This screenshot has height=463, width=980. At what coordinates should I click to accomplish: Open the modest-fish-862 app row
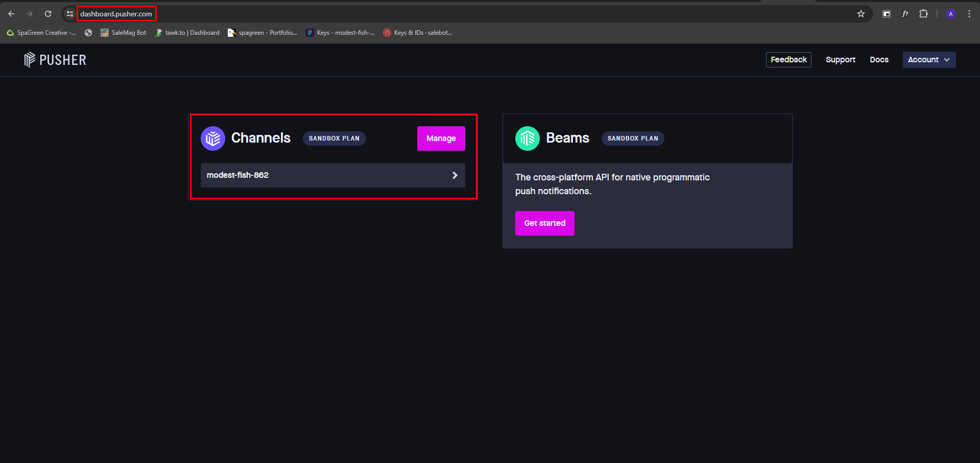point(333,175)
